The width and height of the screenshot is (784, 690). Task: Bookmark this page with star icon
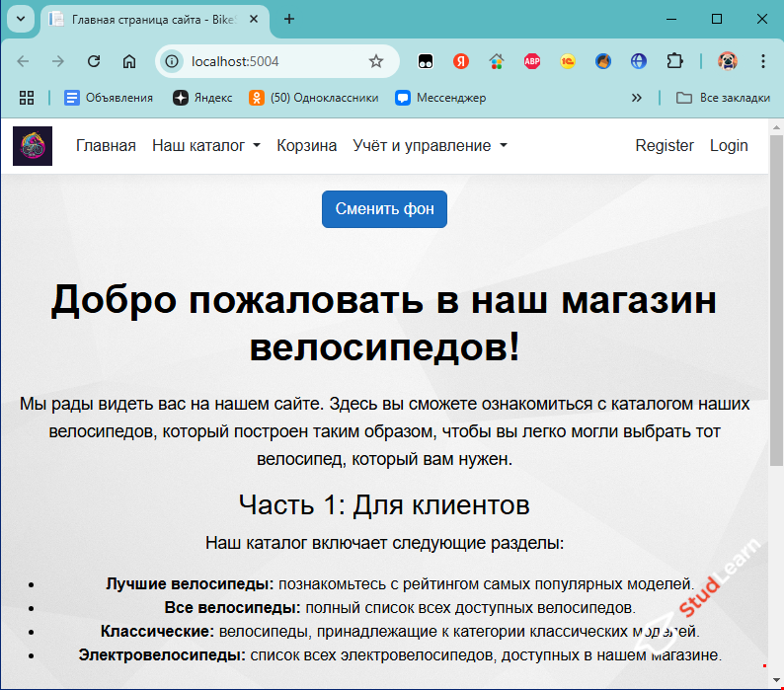376,61
